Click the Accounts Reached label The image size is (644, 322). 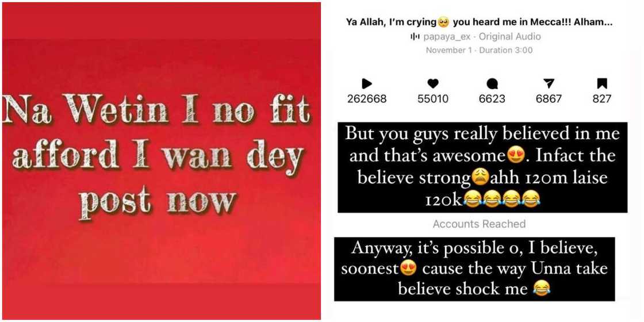coord(479,224)
